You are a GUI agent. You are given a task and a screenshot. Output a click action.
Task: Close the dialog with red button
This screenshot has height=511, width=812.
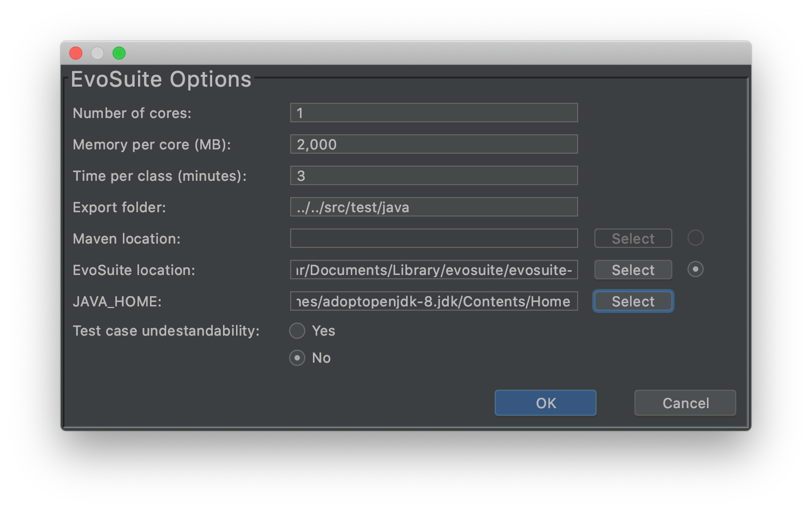point(76,53)
